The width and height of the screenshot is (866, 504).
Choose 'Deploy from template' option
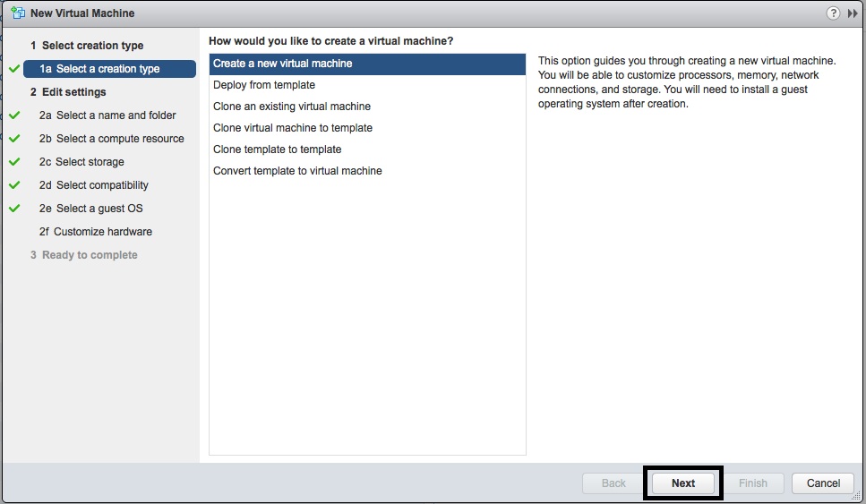point(264,85)
